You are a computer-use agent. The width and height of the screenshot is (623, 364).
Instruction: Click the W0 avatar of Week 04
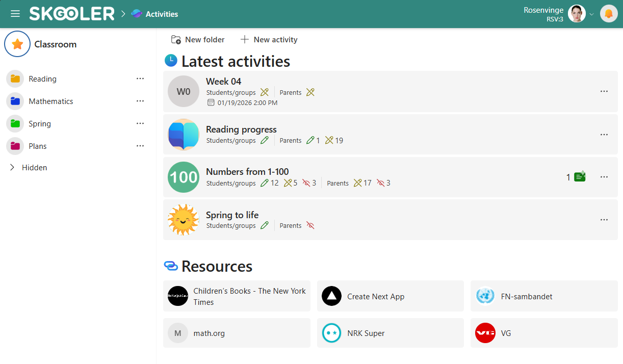[x=184, y=91]
